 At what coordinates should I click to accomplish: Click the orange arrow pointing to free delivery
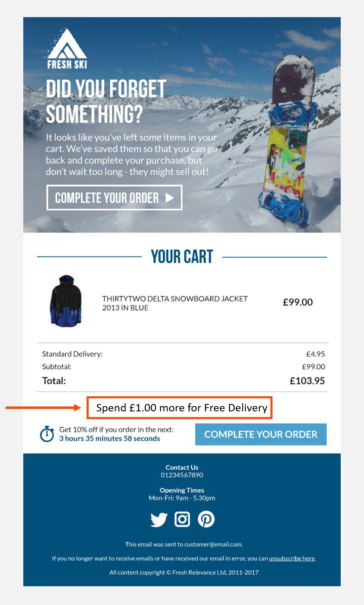[43, 407]
